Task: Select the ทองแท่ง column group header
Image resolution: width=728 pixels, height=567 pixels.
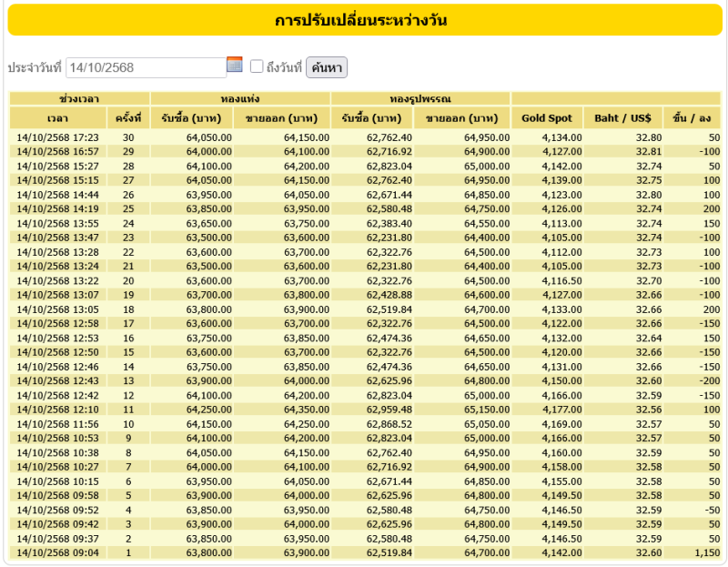Action: pos(240,98)
